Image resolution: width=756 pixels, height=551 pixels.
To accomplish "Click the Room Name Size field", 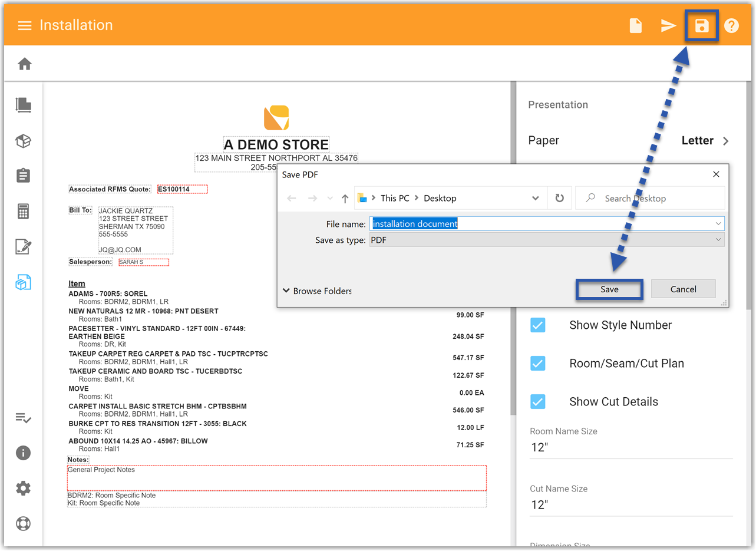I will coord(631,447).
